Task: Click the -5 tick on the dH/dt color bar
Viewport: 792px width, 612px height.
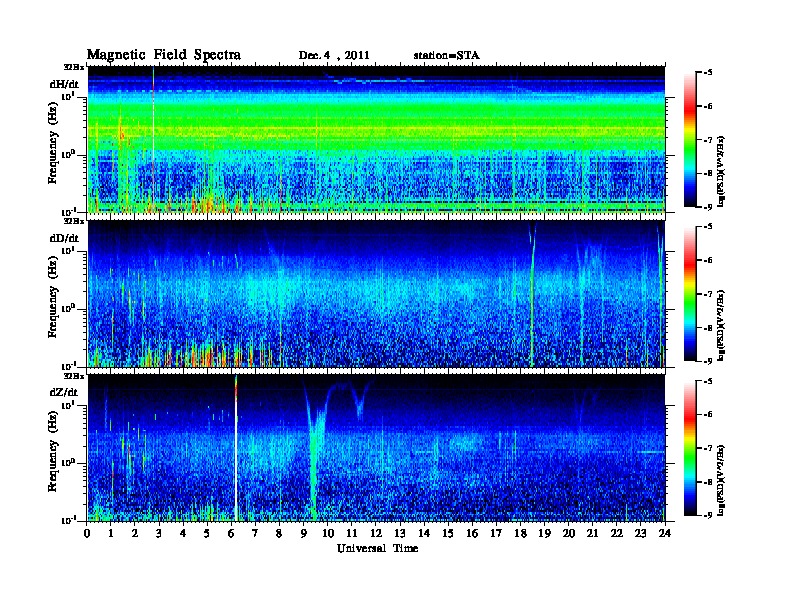Action: click(708, 73)
